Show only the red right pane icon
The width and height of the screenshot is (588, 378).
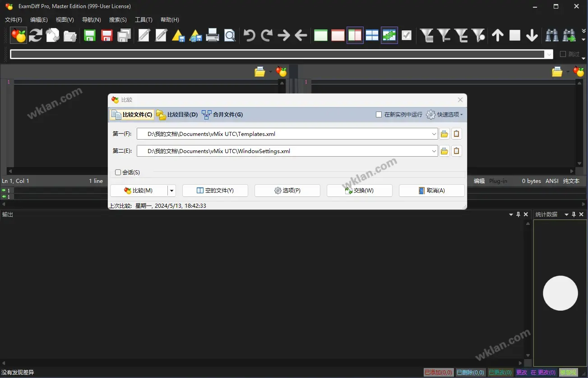click(x=338, y=35)
